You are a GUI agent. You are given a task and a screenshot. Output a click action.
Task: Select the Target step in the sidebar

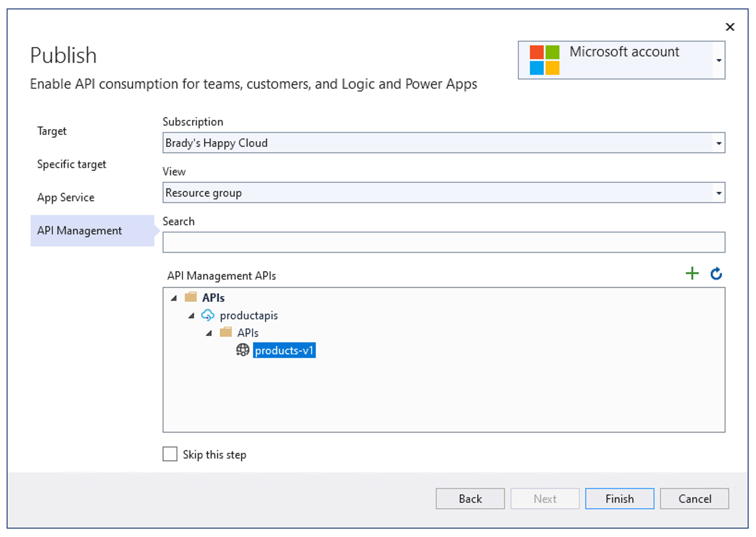51,131
